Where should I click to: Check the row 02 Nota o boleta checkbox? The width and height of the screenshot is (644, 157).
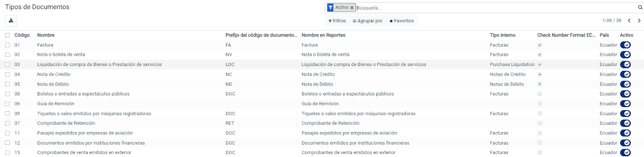7,55
